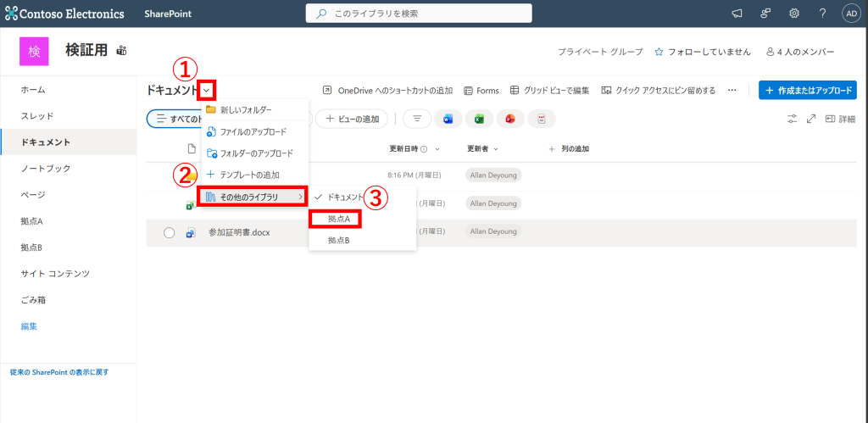This screenshot has width=868, height=423.
Task: Filter files by PDF icon
Action: click(541, 119)
